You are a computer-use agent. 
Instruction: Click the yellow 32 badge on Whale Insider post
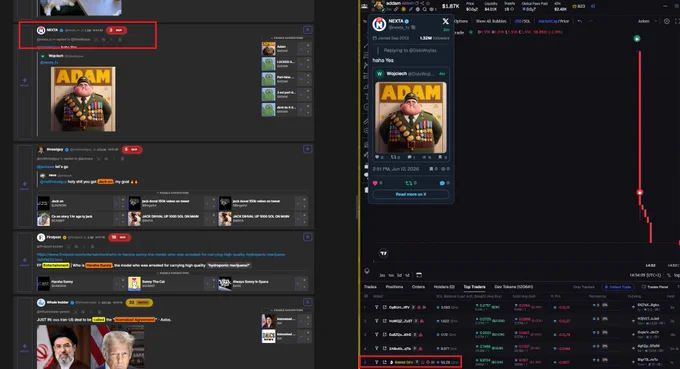139,303
